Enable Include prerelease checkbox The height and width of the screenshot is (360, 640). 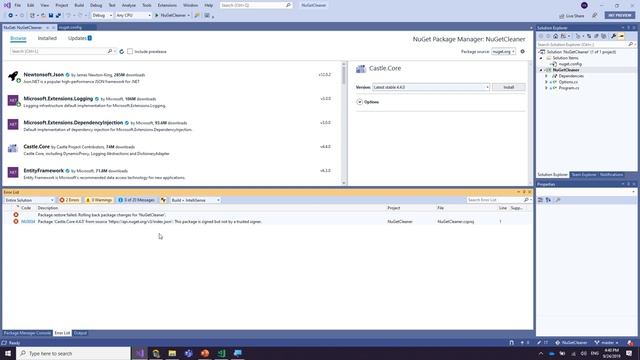click(x=130, y=51)
